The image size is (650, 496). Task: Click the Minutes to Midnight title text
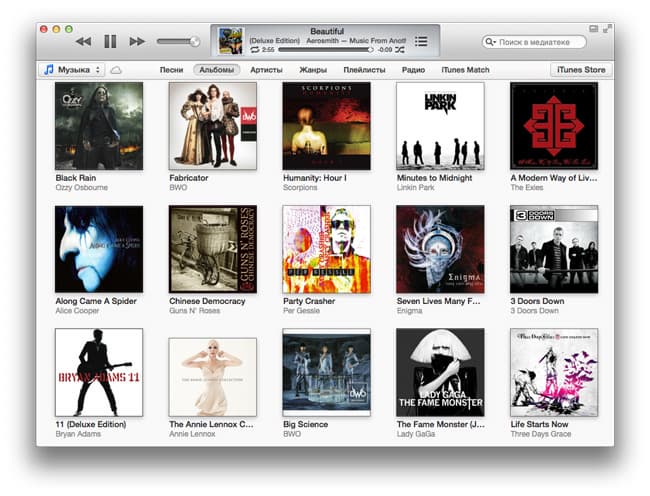[x=434, y=178]
